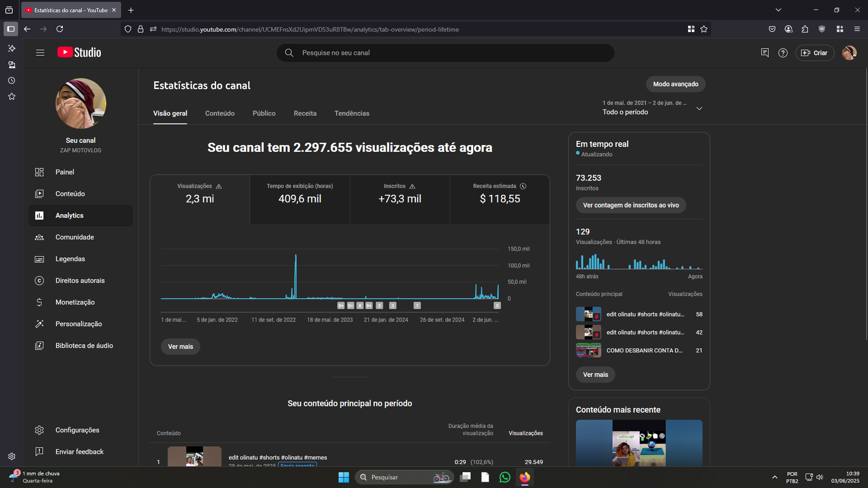868x488 pixels.
Task: Click the taskbar Pesquisar search box
Action: [404, 477]
